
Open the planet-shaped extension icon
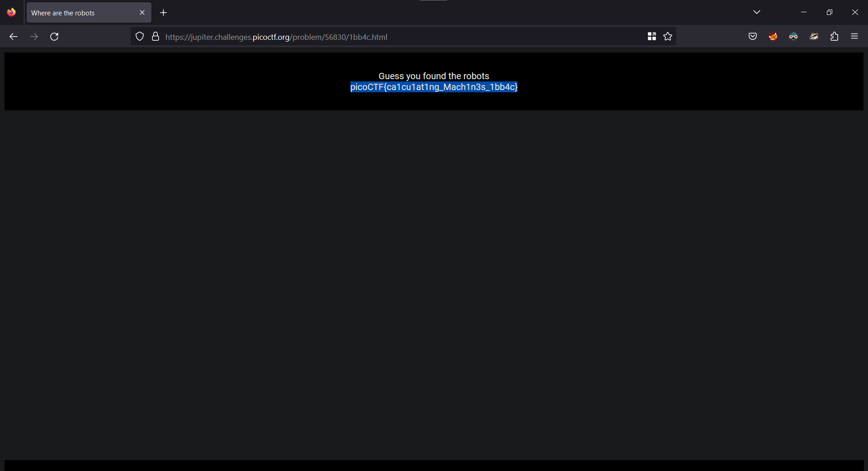pos(814,37)
